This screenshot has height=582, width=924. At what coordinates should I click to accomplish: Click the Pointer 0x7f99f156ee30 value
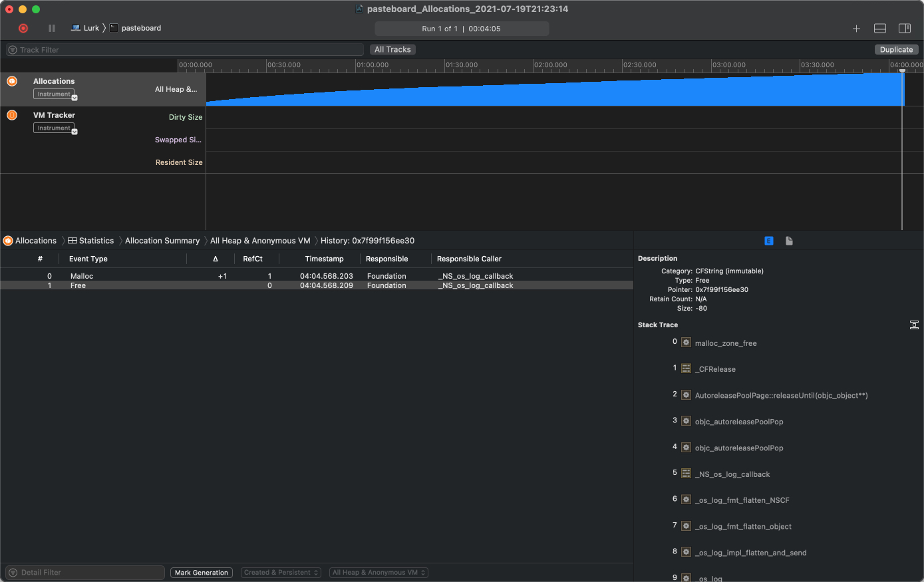tap(722, 290)
